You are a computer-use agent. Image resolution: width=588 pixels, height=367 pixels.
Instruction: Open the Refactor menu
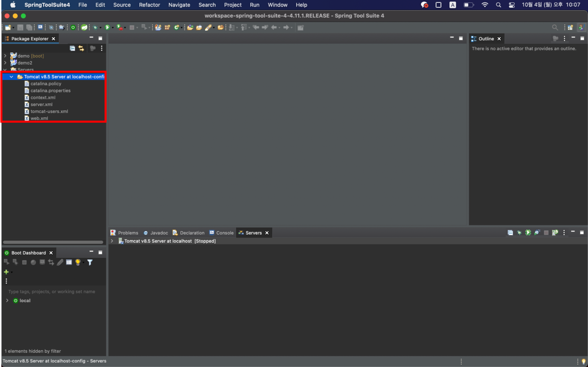click(x=149, y=5)
